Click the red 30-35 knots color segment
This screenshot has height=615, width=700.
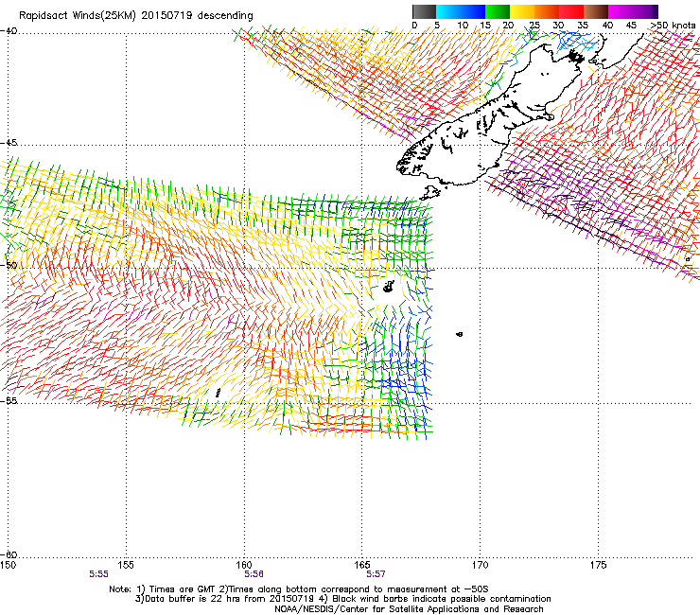571,11
